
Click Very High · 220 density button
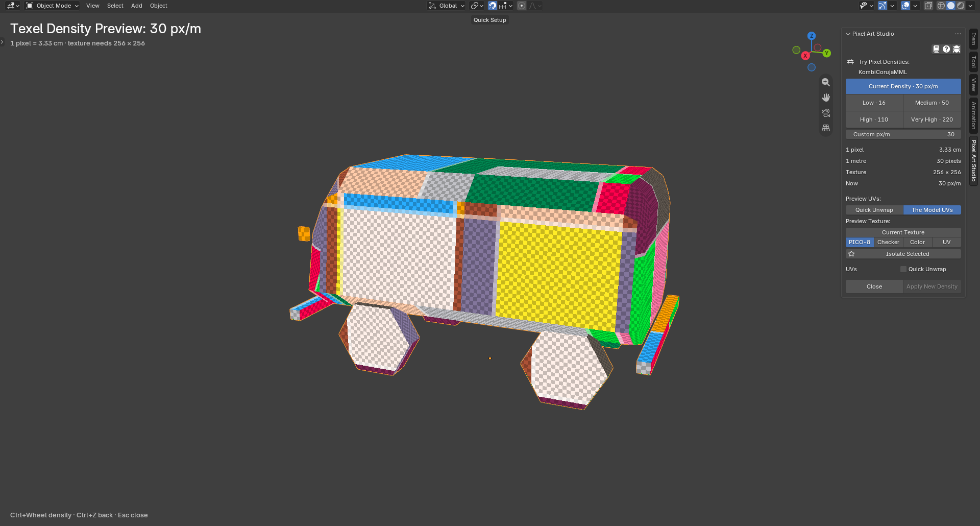coord(932,119)
